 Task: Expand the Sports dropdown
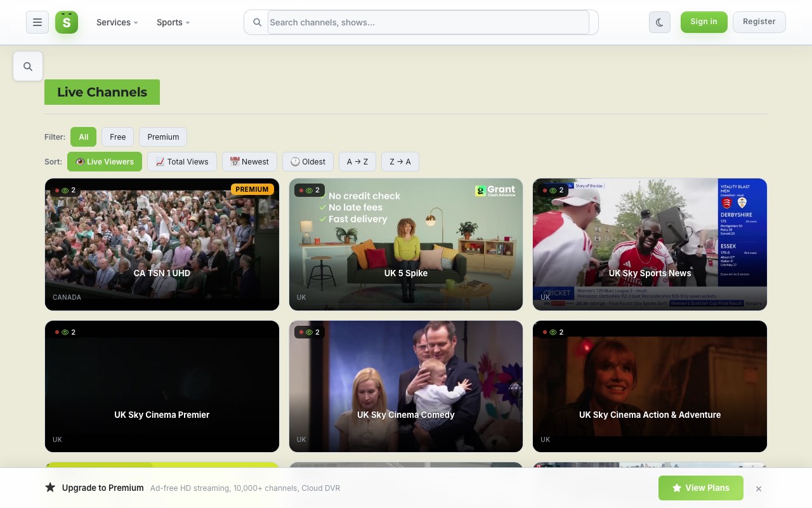tap(173, 22)
